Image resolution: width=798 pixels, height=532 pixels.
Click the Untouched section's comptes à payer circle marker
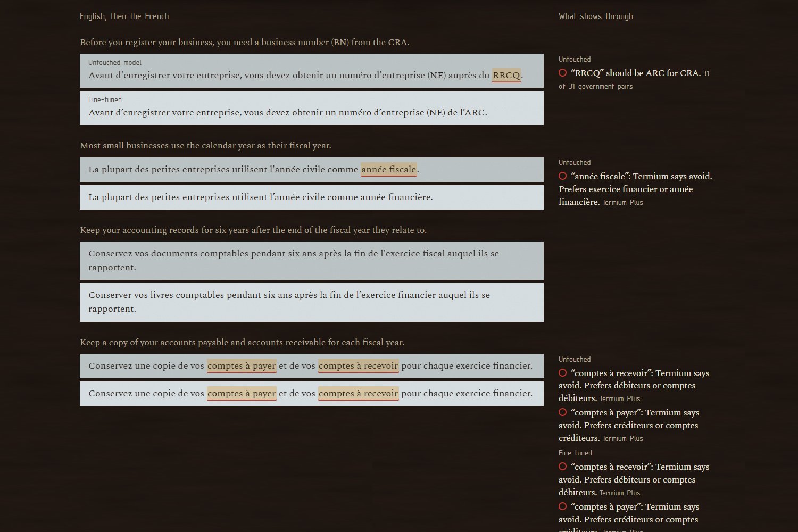pyautogui.click(x=562, y=412)
